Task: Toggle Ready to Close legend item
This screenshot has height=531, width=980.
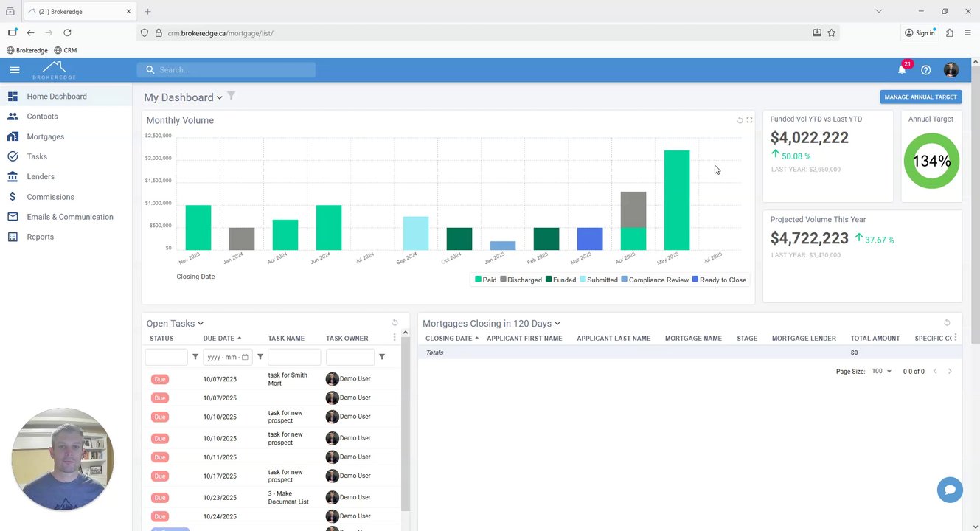Action: coord(719,280)
